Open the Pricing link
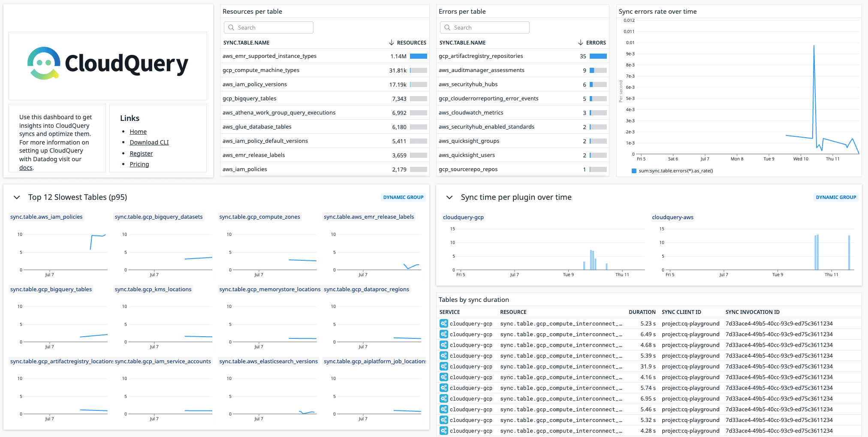868x437 pixels. pyautogui.click(x=139, y=164)
